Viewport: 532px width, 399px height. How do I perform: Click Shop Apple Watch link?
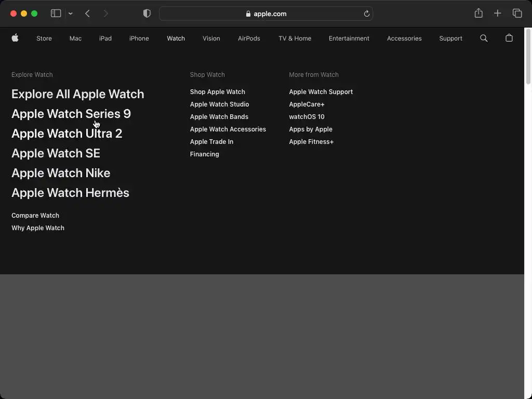tap(218, 92)
